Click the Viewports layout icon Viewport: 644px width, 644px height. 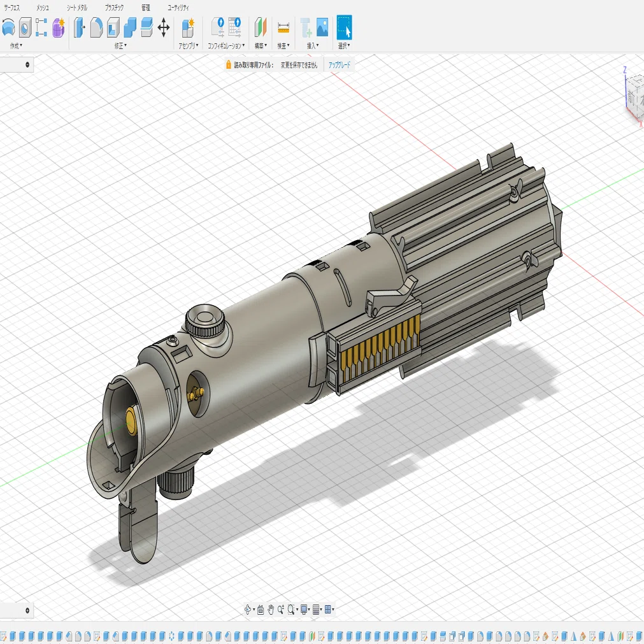click(x=328, y=610)
